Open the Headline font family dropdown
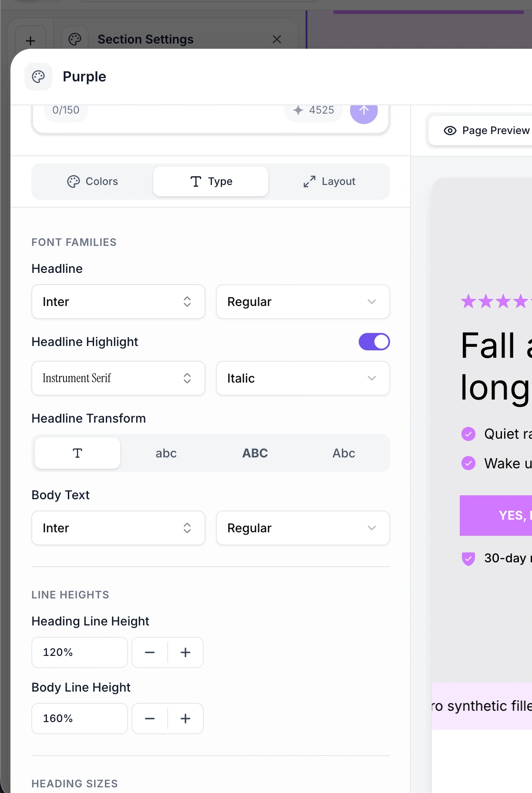The image size is (532, 793). pyautogui.click(x=118, y=302)
